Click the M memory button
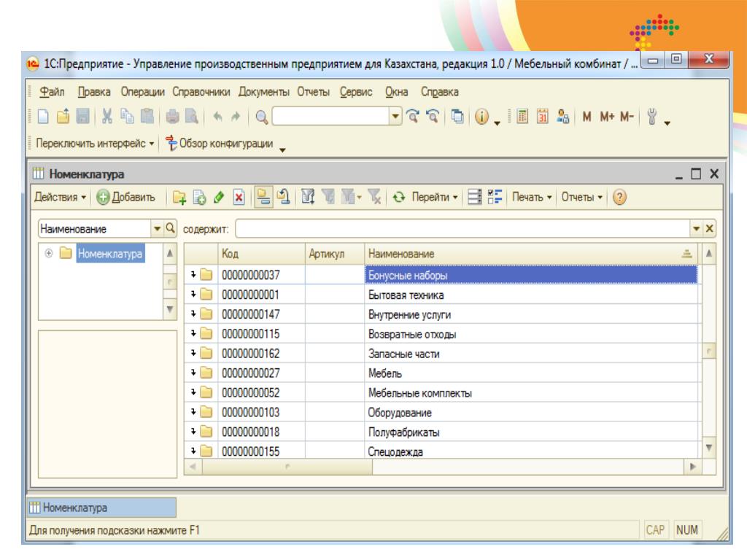 coord(587,117)
